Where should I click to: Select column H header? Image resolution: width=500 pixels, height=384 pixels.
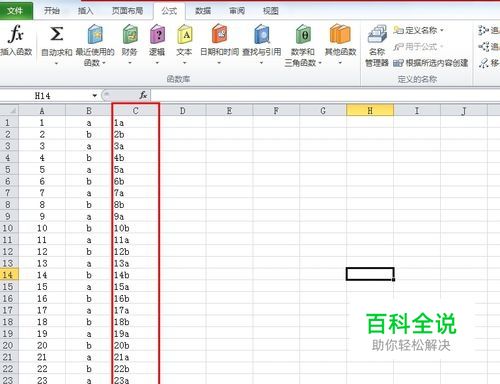(370, 110)
